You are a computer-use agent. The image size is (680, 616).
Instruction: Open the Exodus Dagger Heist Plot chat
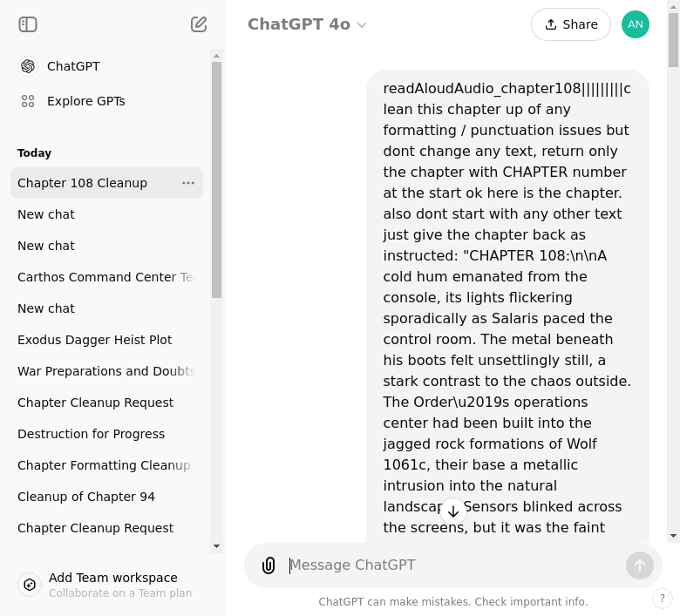[95, 340]
